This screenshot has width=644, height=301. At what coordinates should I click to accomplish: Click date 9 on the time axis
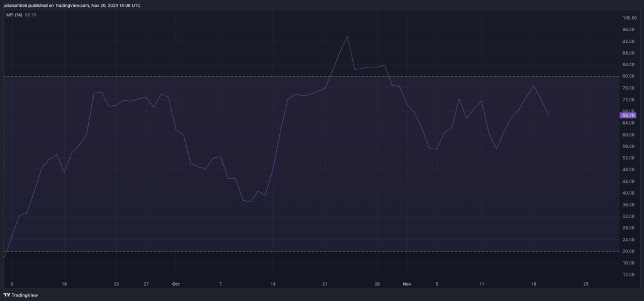point(12,284)
